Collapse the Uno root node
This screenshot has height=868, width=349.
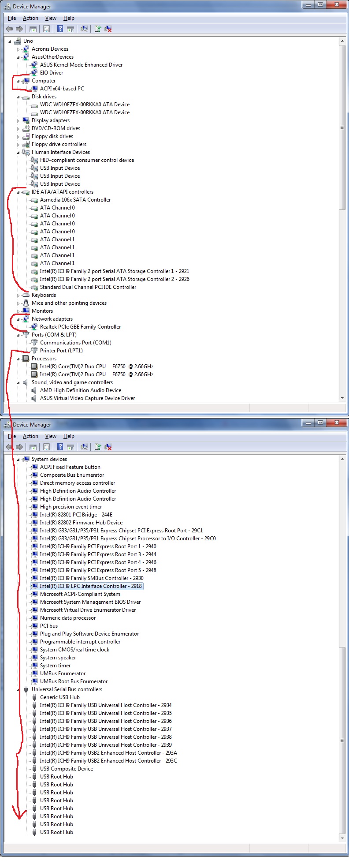(10, 41)
